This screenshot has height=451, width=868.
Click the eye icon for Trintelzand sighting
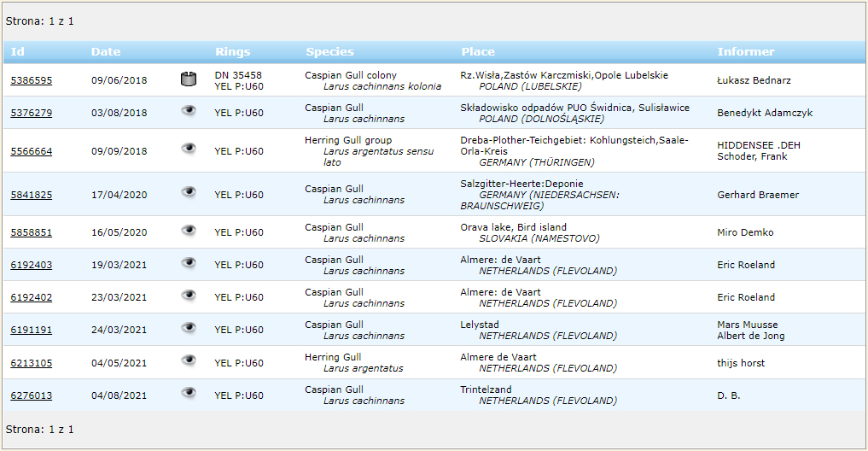tap(189, 393)
